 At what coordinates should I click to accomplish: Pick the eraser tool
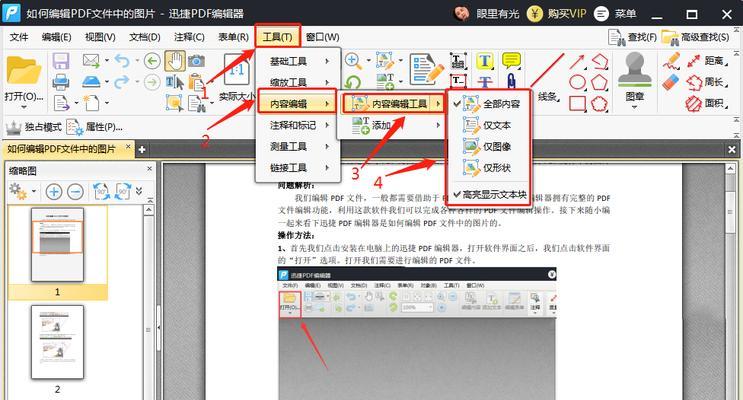[x=670, y=82]
